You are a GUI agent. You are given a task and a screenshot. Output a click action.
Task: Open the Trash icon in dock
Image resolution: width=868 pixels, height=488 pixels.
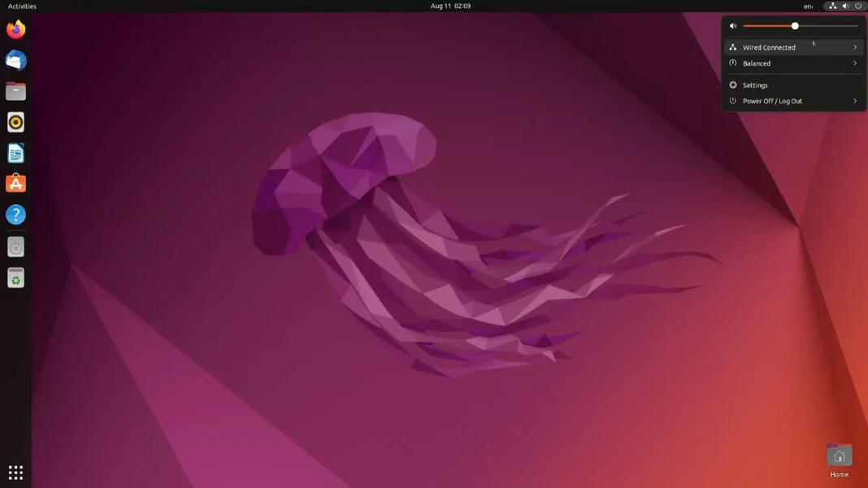(x=15, y=278)
